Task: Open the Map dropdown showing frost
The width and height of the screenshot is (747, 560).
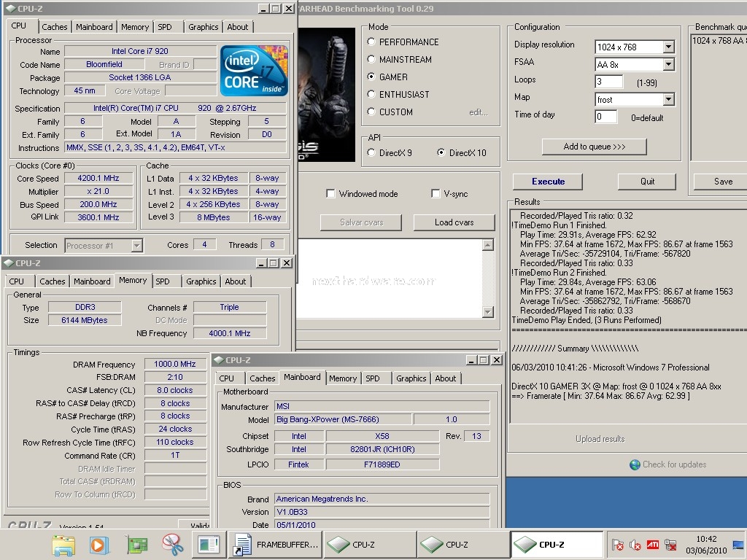Action: pos(668,99)
